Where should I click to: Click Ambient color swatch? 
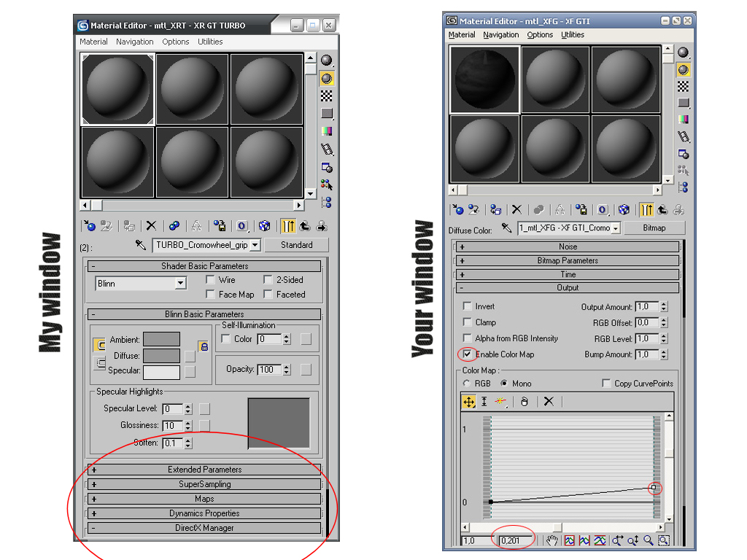(x=161, y=339)
